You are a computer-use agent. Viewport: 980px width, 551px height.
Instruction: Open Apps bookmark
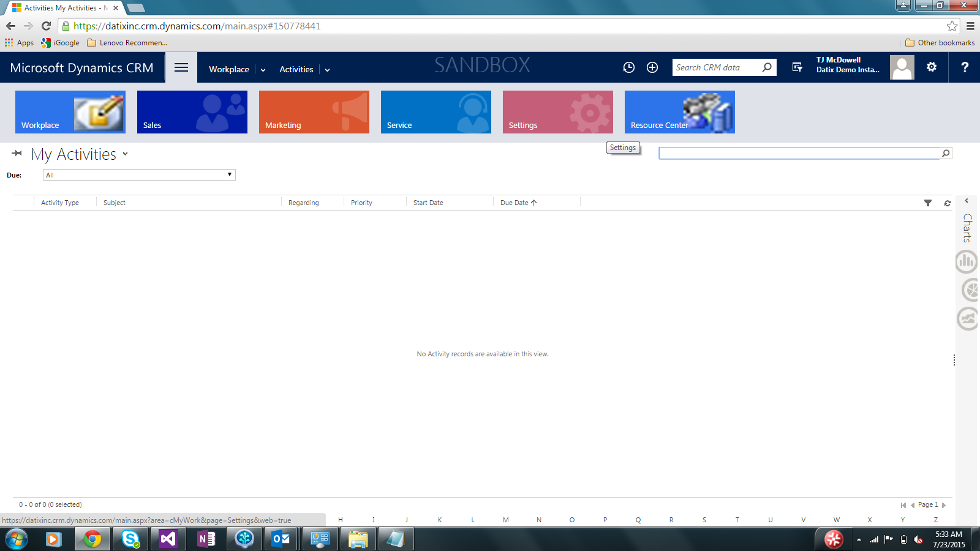(19, 43)
